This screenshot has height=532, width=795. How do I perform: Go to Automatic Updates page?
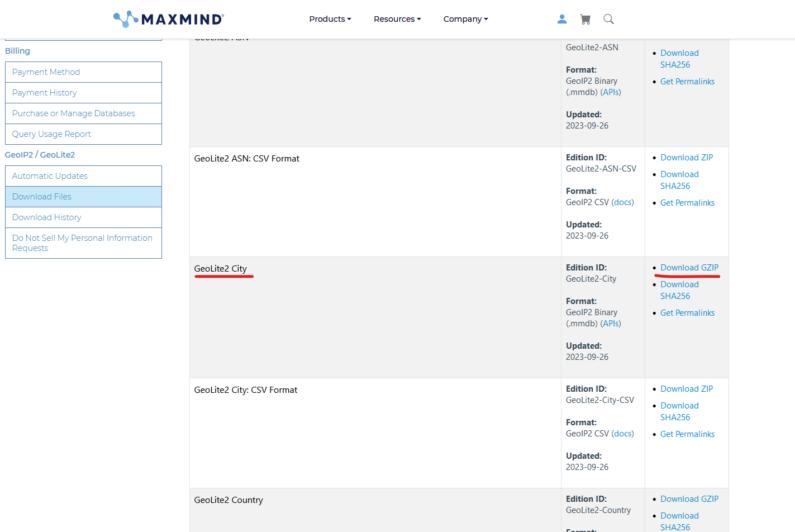pos(50,176)
